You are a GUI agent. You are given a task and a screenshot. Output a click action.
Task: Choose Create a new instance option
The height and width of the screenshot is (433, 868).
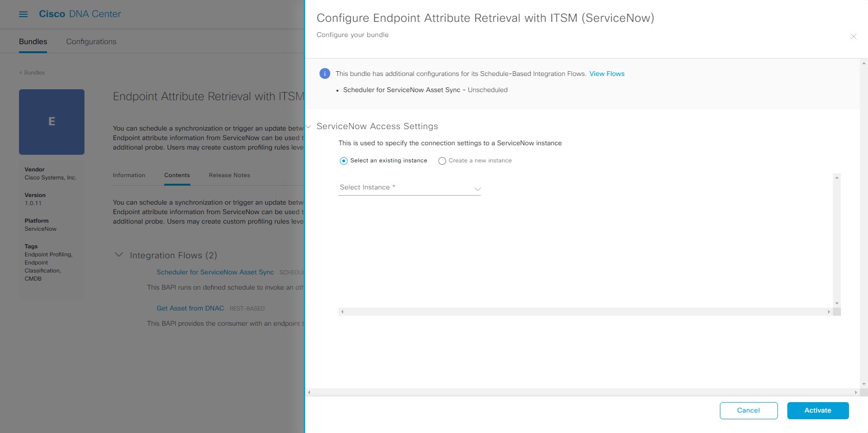point(442,161)
